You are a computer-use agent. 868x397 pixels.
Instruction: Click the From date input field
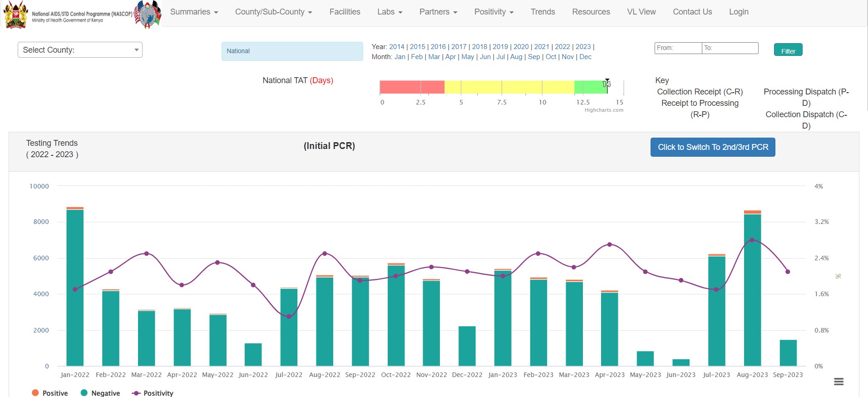(678, 48)
